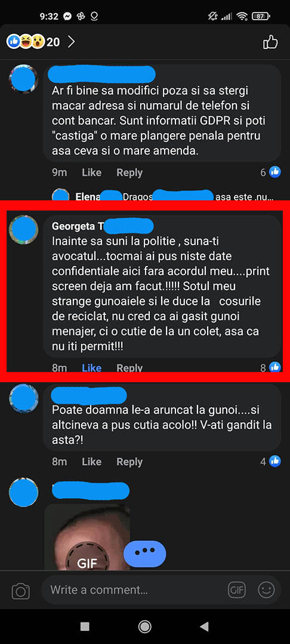Viewport: 290px width, 644px height.
Task: View the 8 like reactions on Georgeta's comment
Action: pyautogui.click(x=271, y=367)
